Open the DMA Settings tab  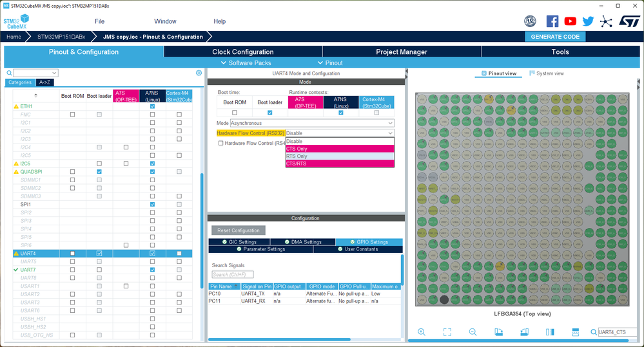(x=303, y=242)
